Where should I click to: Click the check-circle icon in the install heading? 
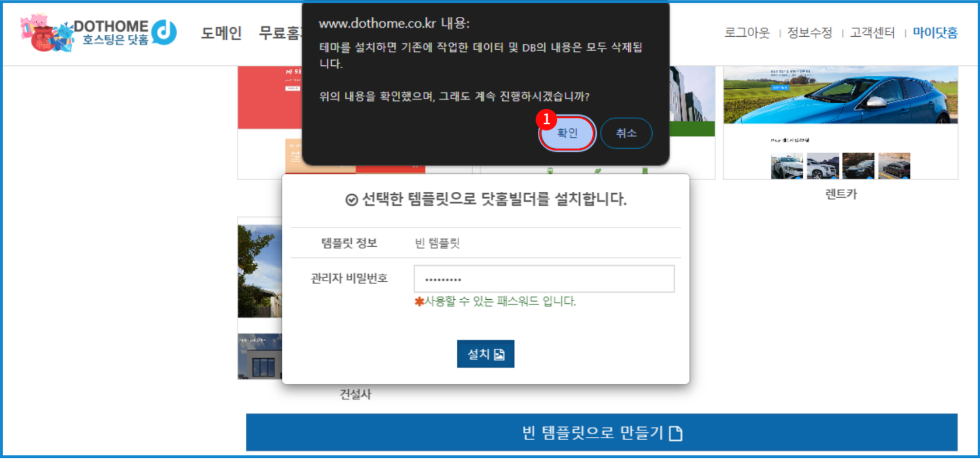coord(351,200)
